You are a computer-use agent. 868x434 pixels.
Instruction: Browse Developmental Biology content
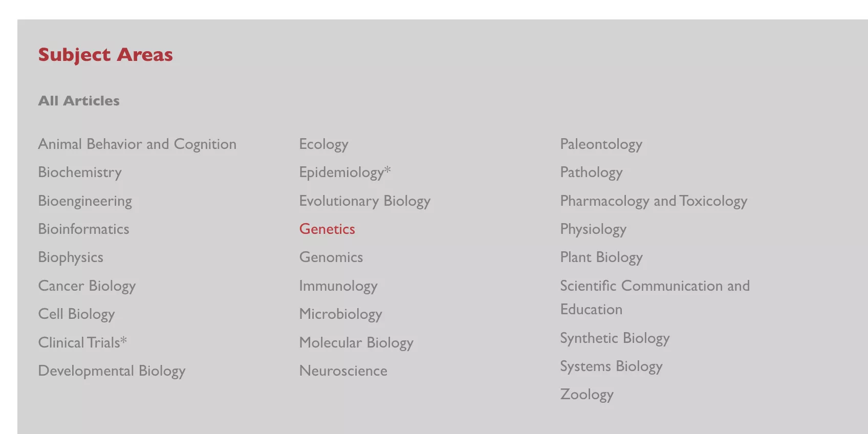[112, 371]
